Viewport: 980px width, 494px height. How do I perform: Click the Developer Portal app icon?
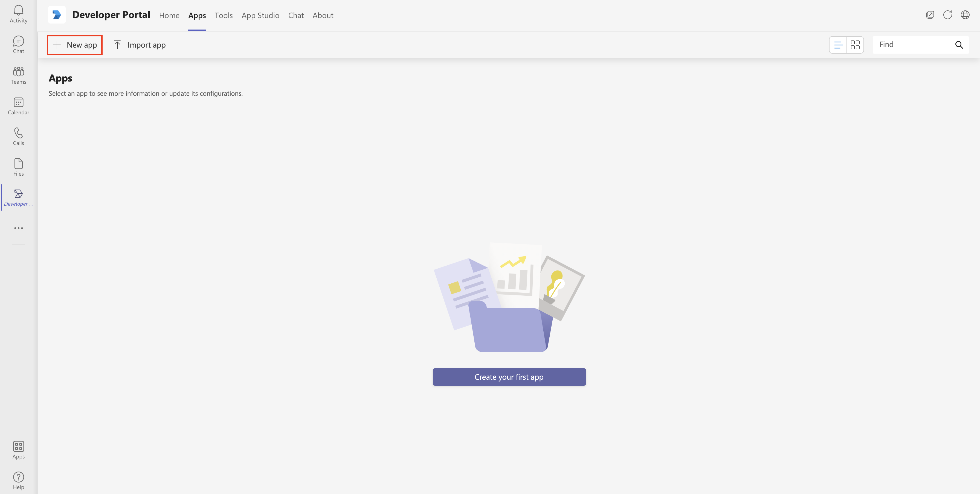point(18,194)
